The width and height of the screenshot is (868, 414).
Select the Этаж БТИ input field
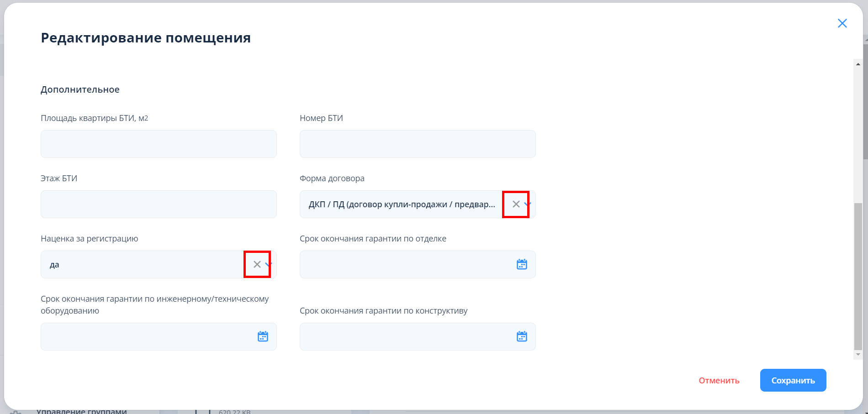[159, 204]
